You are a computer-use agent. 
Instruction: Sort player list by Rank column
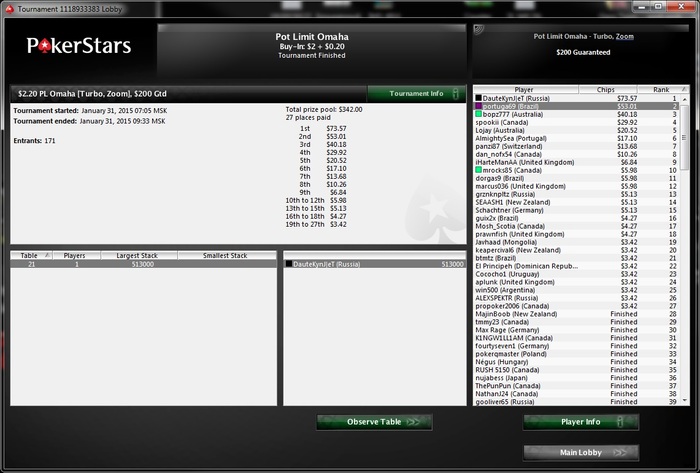click(662, 90)
